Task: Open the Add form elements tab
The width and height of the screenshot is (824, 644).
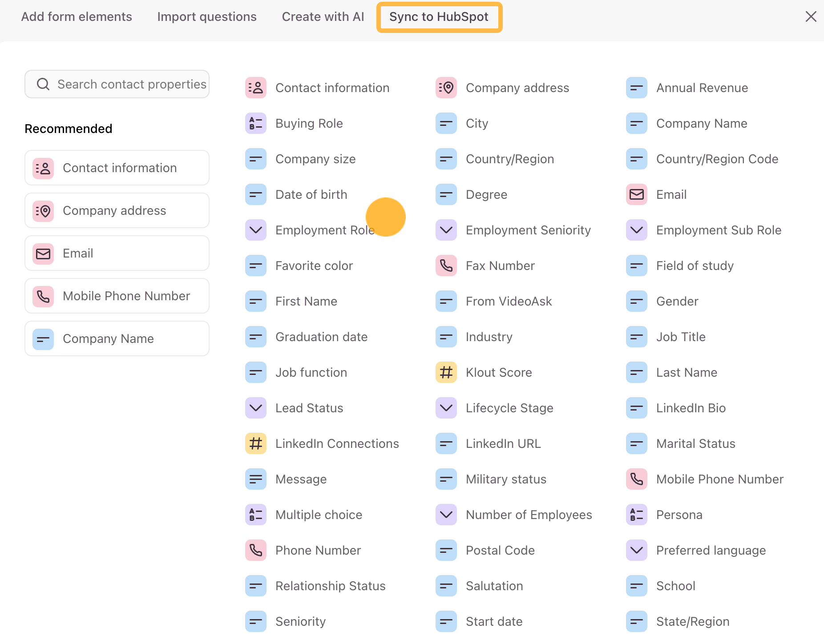Action: tap(77, 17)
